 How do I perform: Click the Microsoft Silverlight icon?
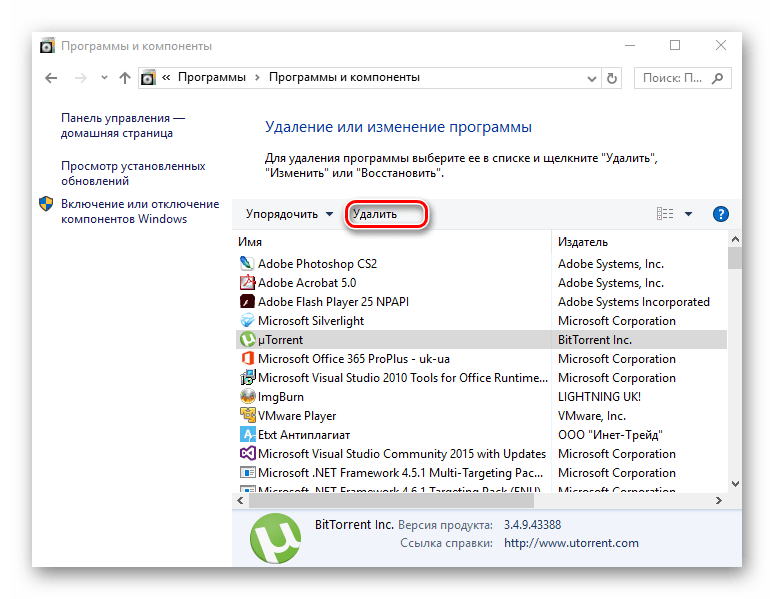(x=247, y=320)
